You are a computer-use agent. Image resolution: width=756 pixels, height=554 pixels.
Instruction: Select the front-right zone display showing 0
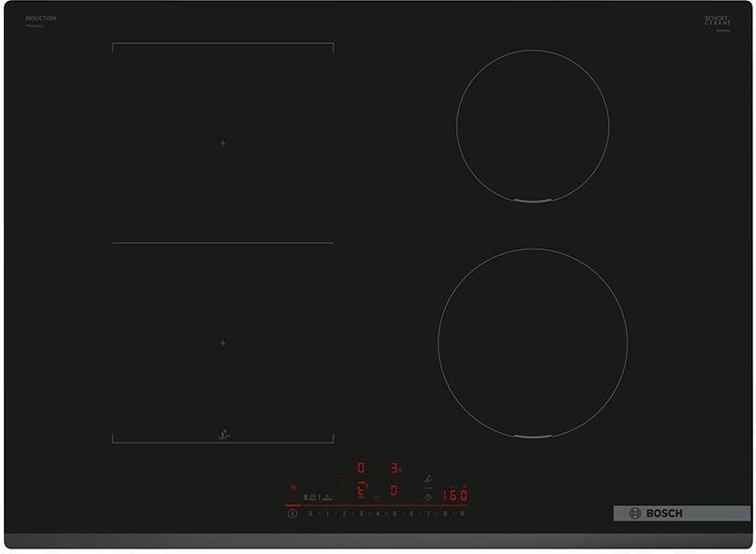pos(393,490)
